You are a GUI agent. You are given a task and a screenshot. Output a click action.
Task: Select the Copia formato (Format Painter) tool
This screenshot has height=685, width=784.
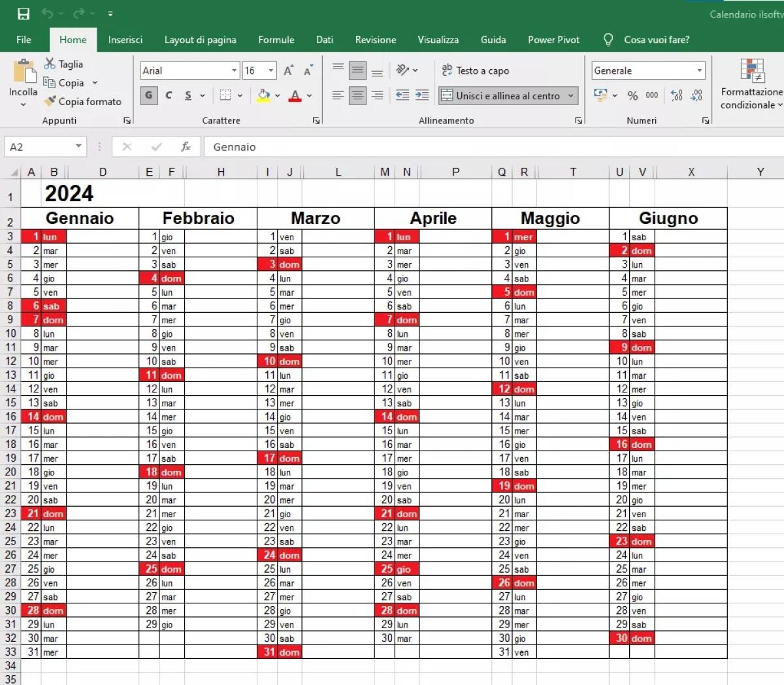coord(84,102)
